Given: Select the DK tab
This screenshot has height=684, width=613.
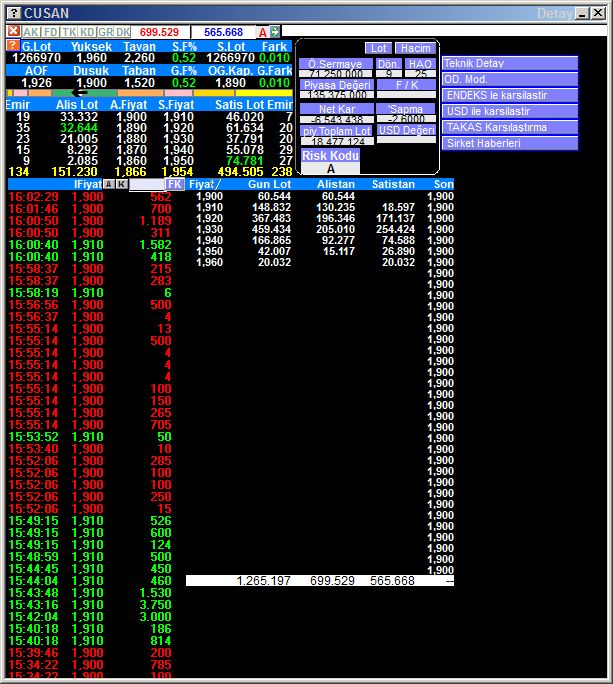Looking at the screenshot, I should coord(123,32).
